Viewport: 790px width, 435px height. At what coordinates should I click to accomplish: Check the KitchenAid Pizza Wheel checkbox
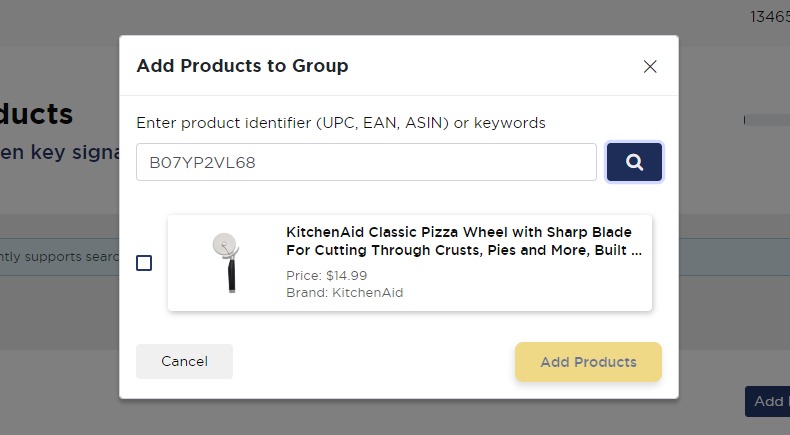pyautogui.click(x=144, y=263)
